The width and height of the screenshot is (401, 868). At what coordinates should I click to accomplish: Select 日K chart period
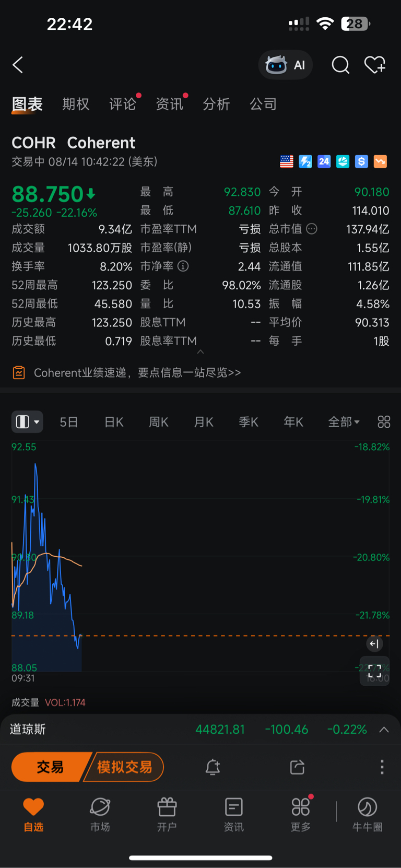114,422
